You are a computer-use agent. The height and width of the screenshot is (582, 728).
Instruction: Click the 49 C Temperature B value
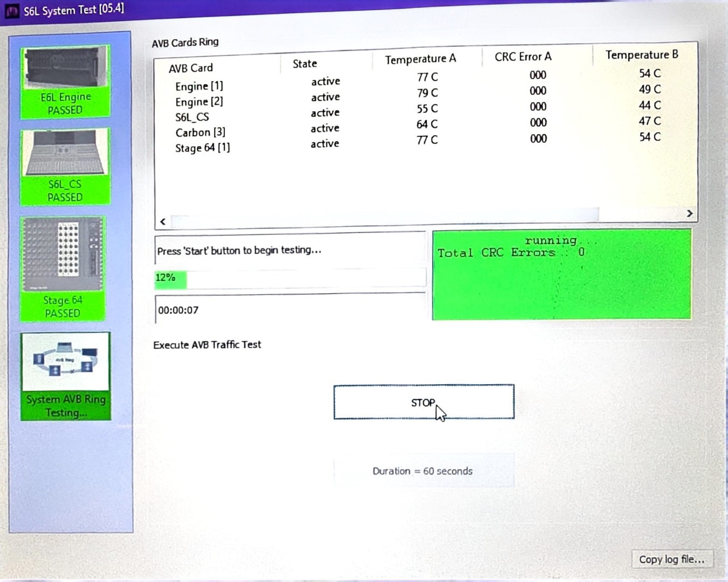coord(650,89)
